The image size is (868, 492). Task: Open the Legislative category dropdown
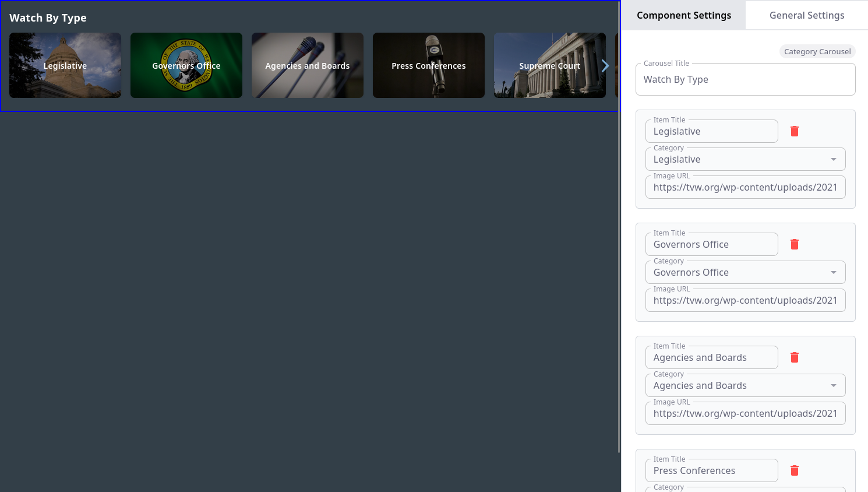point(745,159)
